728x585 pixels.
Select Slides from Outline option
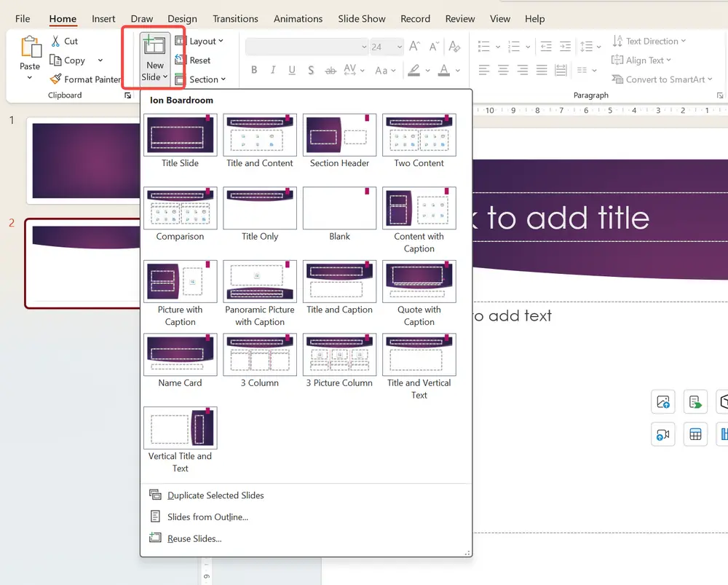[x=207, y=517]
